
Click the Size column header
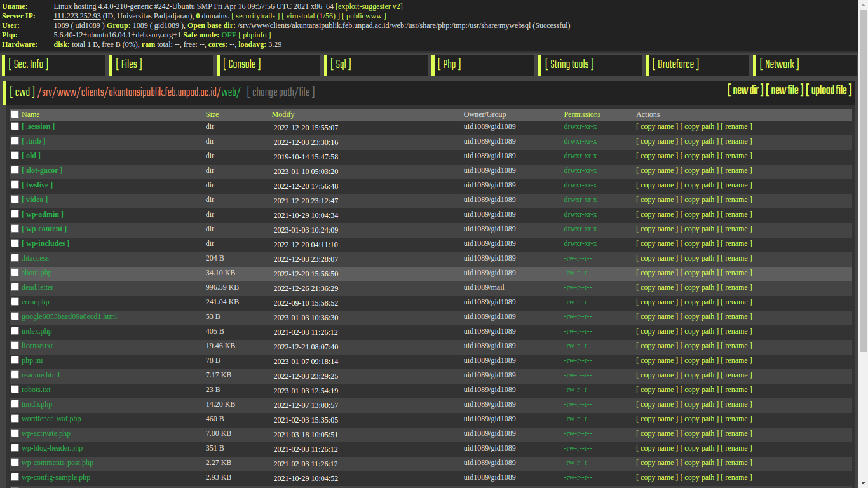(212, 114)
